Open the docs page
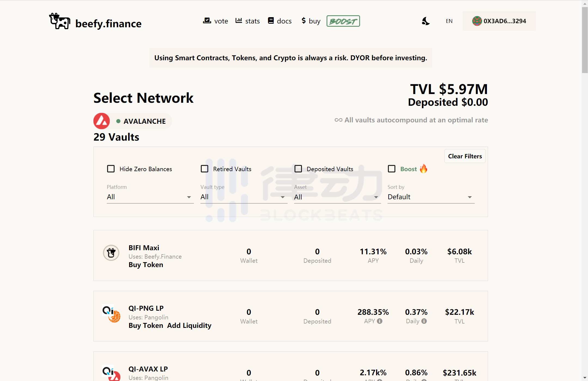Screen dimensions: 588x381 coord(280,21)
